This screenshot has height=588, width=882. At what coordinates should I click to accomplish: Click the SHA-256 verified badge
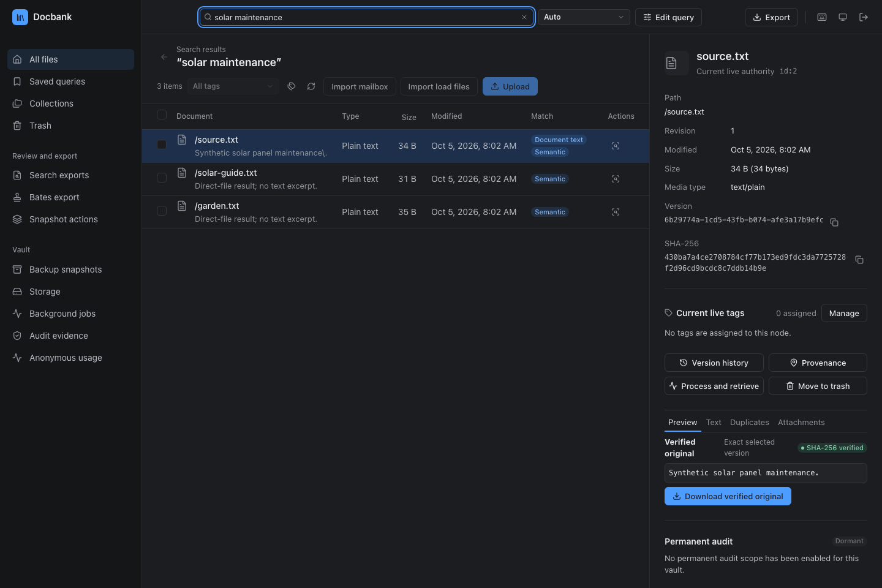pyautogui.click(x=832, y=448)
